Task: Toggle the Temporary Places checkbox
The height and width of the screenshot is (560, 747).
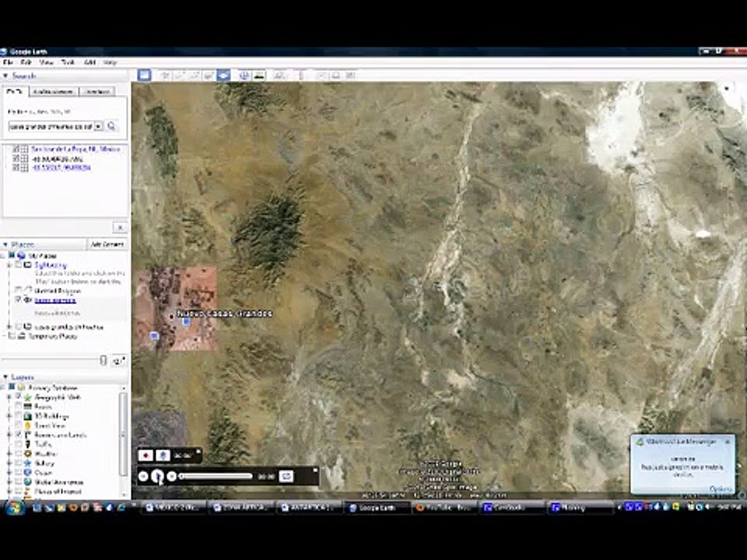Action: coord(12,336)
